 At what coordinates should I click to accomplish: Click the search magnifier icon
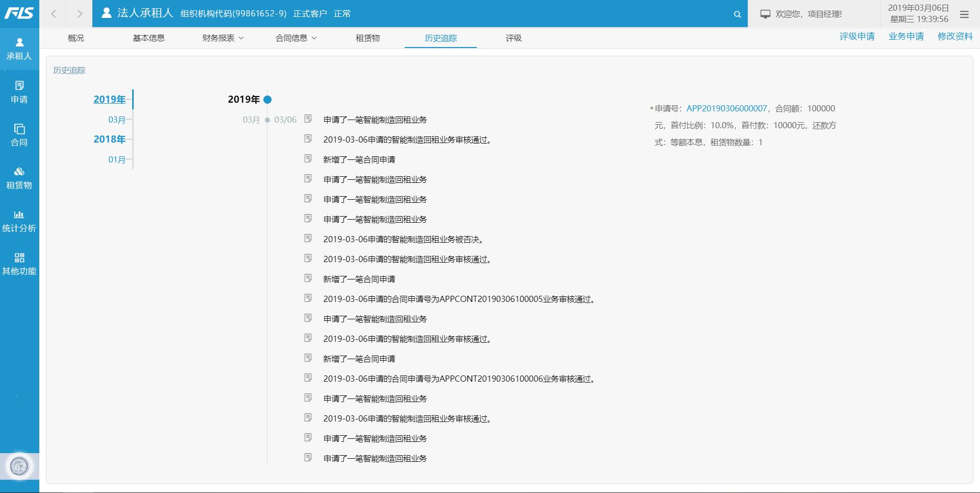coord(737,14)
